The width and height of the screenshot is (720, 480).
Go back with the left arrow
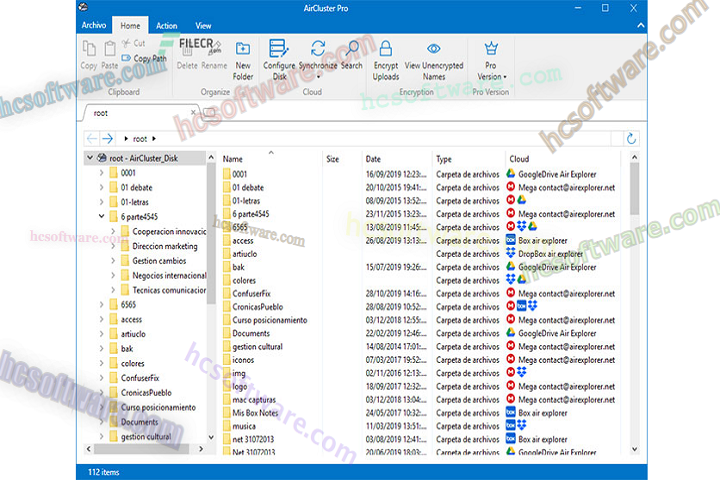(91, 138)
